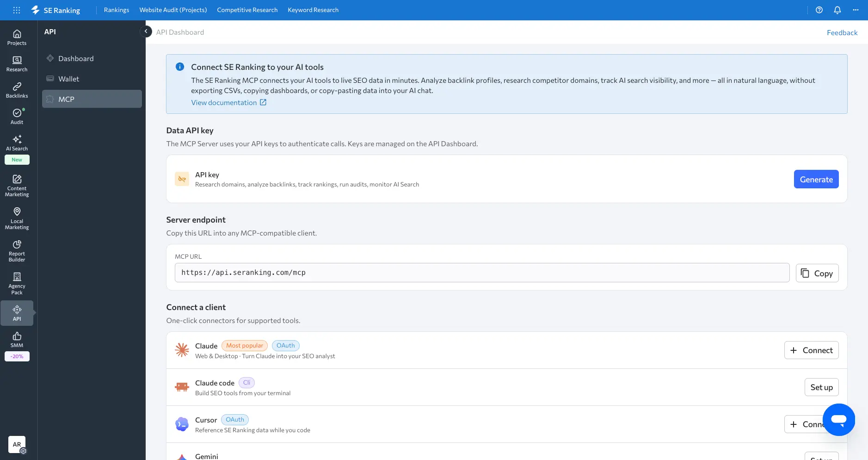Viewport: 868px width, 460px height.
Task: Open the AR account avatar
Action: coord(17,445)
